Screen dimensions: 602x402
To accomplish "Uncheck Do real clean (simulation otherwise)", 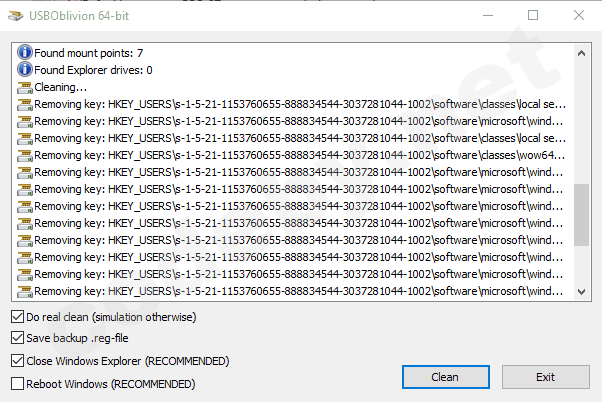I will [18, 317].
